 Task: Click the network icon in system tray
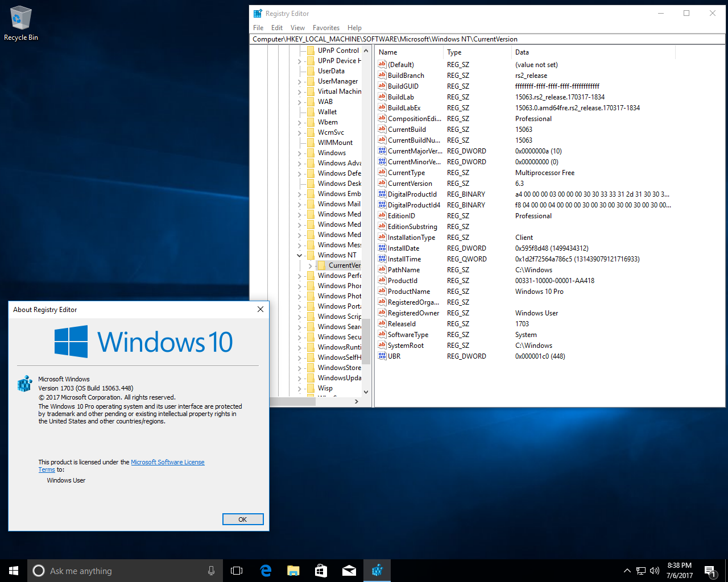click(x=641, y=571)
